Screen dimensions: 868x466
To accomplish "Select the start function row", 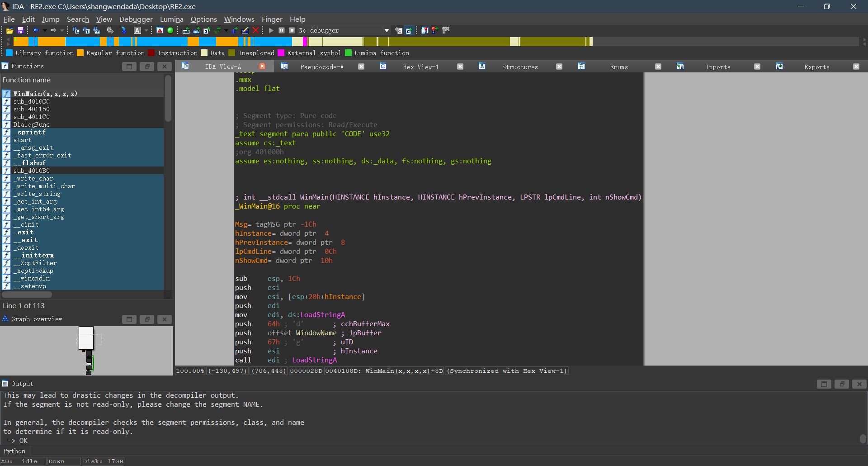I will pyautogui.click(x=82, y=140).
